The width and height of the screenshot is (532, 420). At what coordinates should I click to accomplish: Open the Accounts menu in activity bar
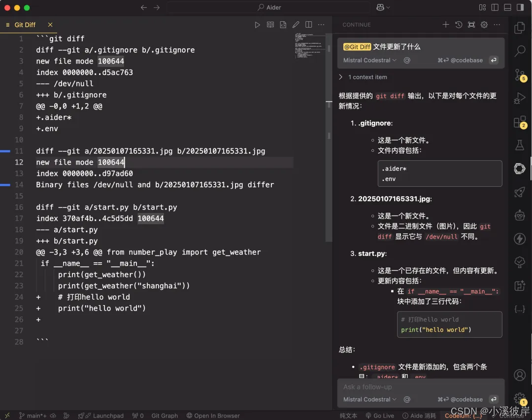pos(520,375)
